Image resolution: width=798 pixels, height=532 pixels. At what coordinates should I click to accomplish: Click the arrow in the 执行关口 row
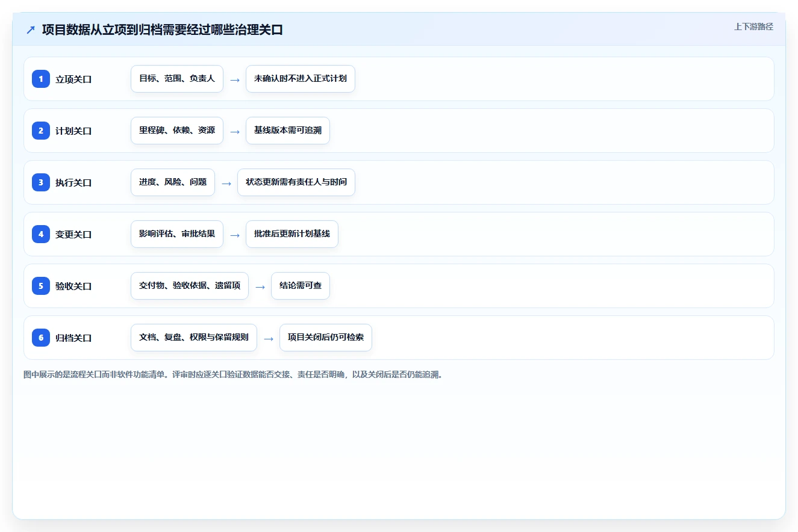coord(226,183)
